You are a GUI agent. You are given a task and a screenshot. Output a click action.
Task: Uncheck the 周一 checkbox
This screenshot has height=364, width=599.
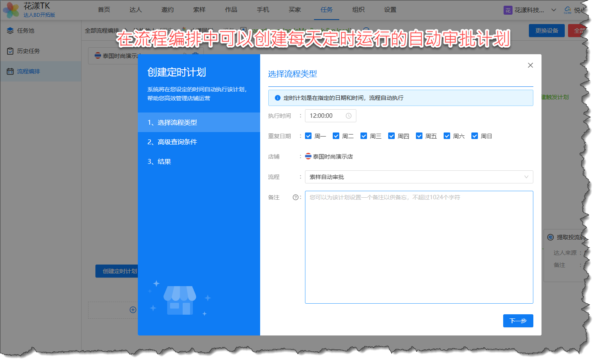click(x=308, y=136)
